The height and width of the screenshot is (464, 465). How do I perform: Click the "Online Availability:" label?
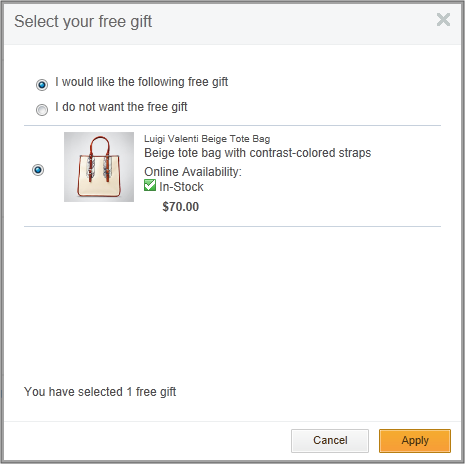pos(193,172)
